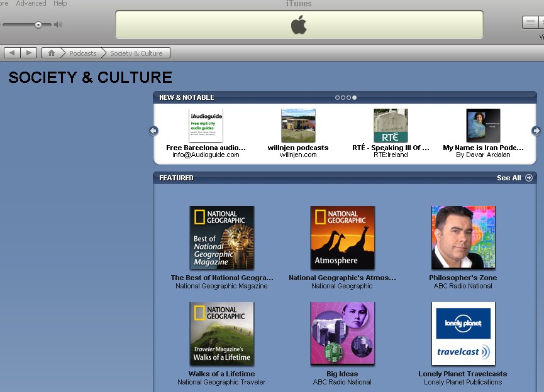Open Big Ideas podcast cover
This screenshot has height=392, width=544.
coord(342,334)
